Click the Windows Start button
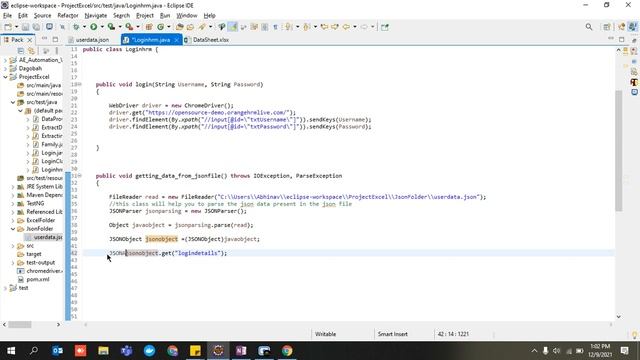 (x=11, y=351)
